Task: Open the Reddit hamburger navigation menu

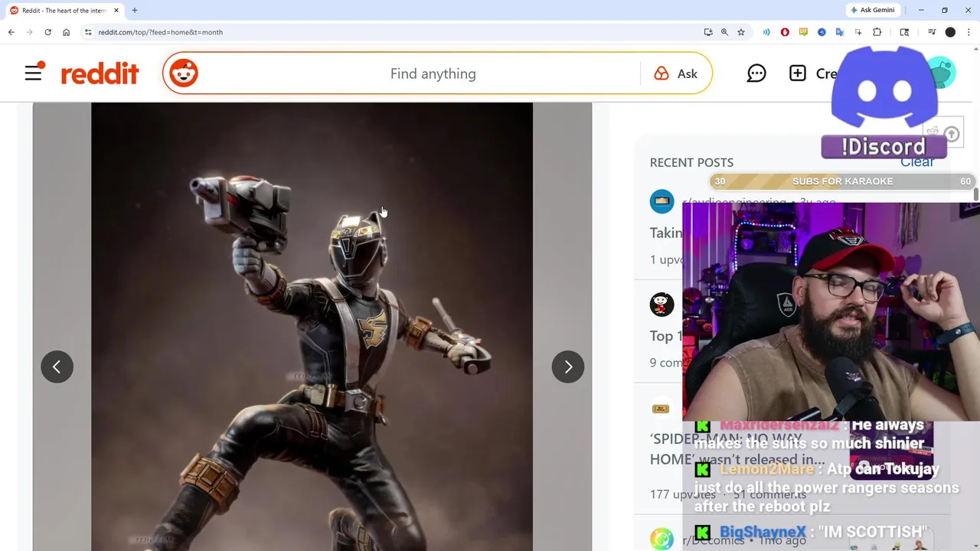Action: click(34, 73)
